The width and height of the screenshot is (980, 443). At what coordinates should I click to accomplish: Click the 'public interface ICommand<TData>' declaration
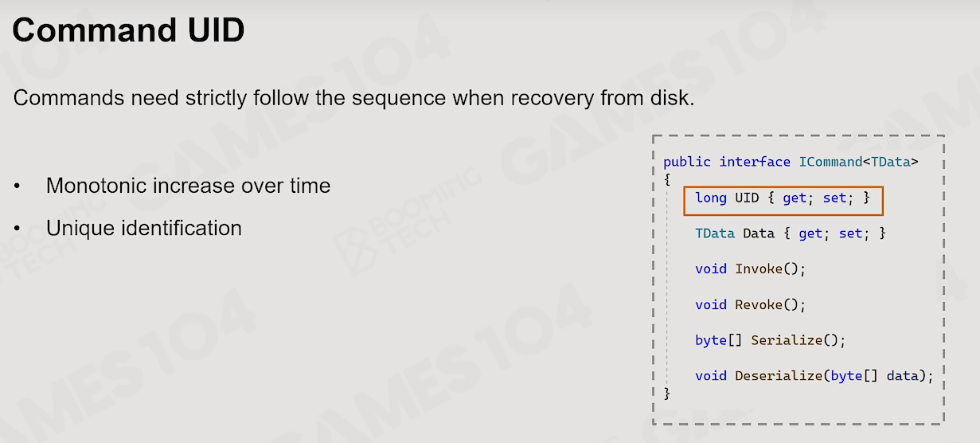point(791,162)
